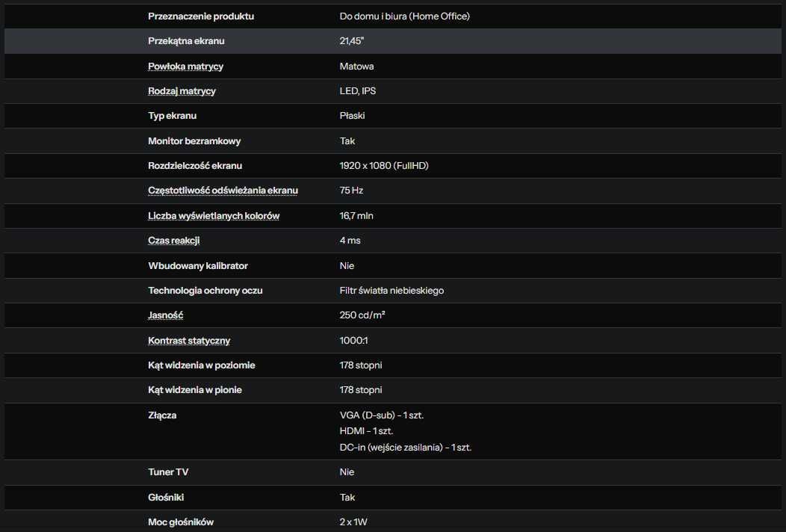The image size is (786, 532).
Task: Click the Kontrast statyczny link
Action: 189,341
